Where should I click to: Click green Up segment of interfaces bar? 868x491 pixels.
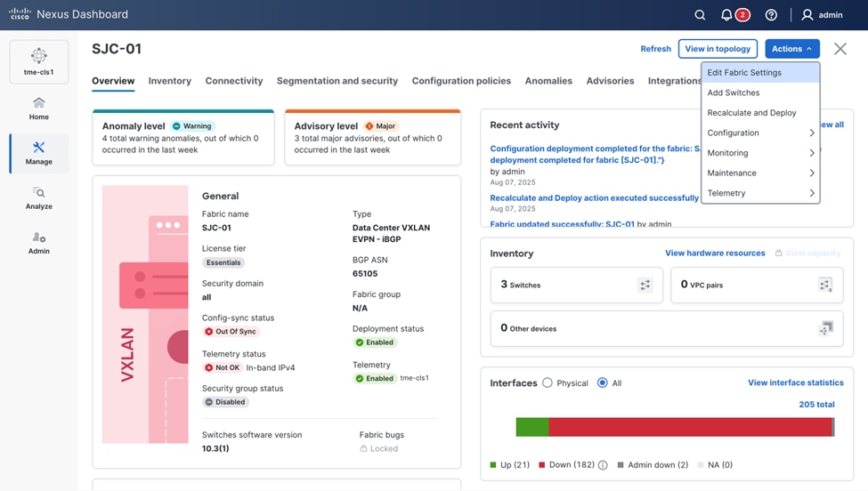click(532, 427)
